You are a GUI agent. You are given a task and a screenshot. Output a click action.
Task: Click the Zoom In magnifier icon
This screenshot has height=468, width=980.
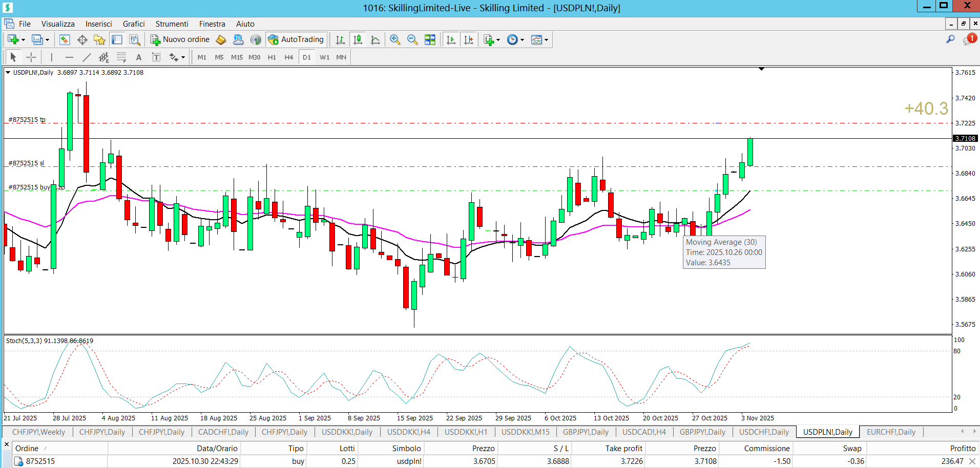coord(394,39)
